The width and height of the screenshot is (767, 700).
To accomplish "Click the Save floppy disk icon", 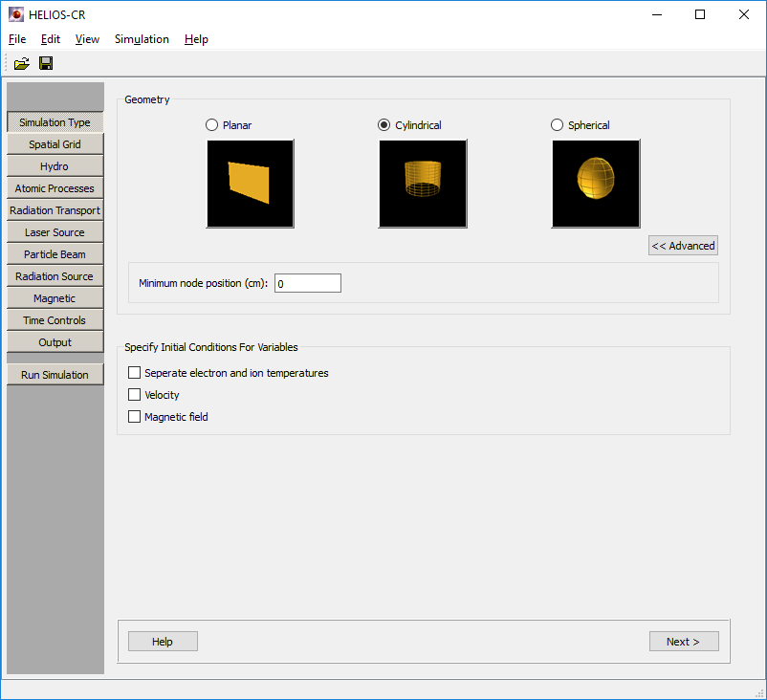I will tap(46, 63).
